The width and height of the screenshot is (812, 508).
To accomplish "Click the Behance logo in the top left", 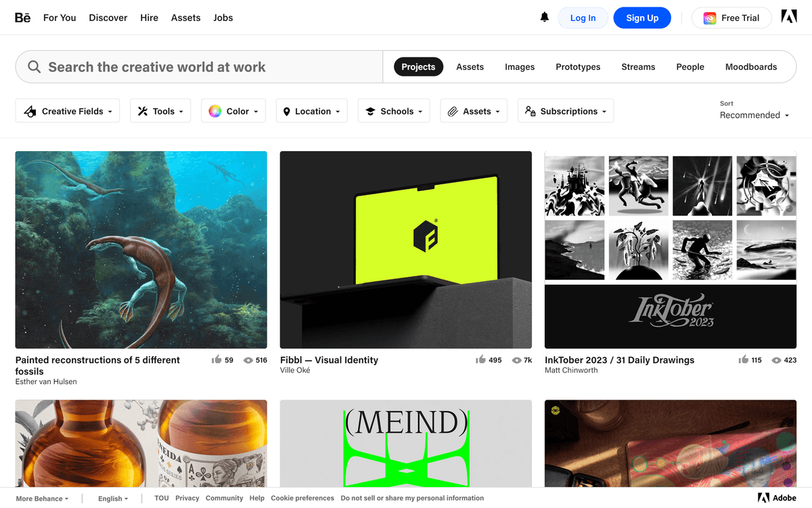I will pyautogui.click(x=22, y=18).
